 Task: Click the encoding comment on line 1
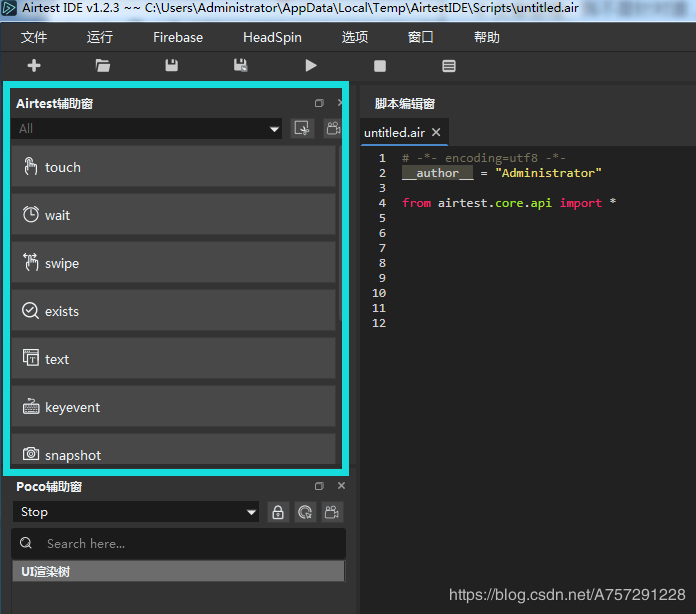point(484,158)
